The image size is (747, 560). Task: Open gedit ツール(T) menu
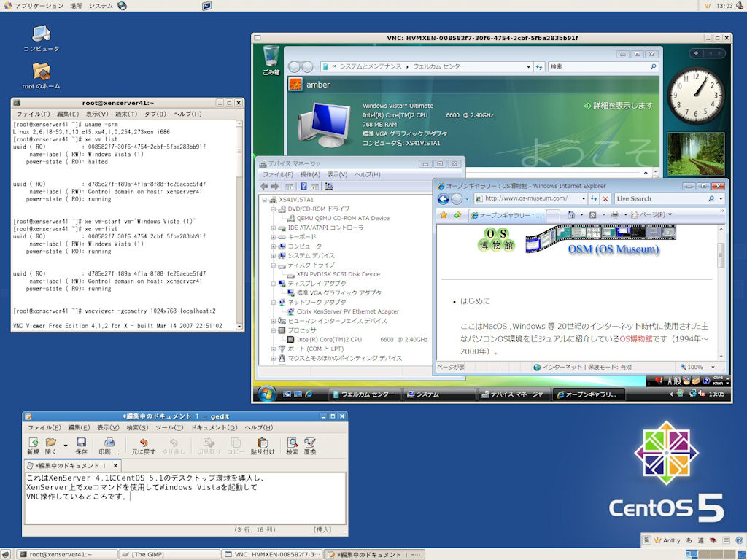click(x=169, y=427)
